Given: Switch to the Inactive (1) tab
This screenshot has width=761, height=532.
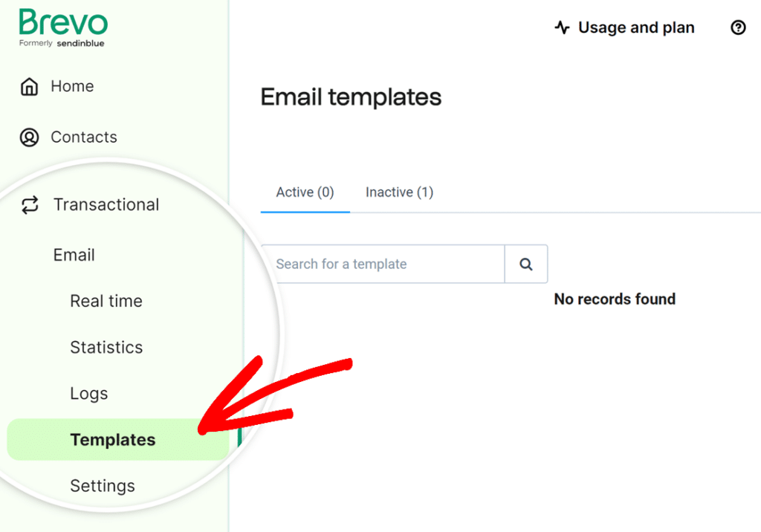Looking at the screenshot, I should [399, 192].
